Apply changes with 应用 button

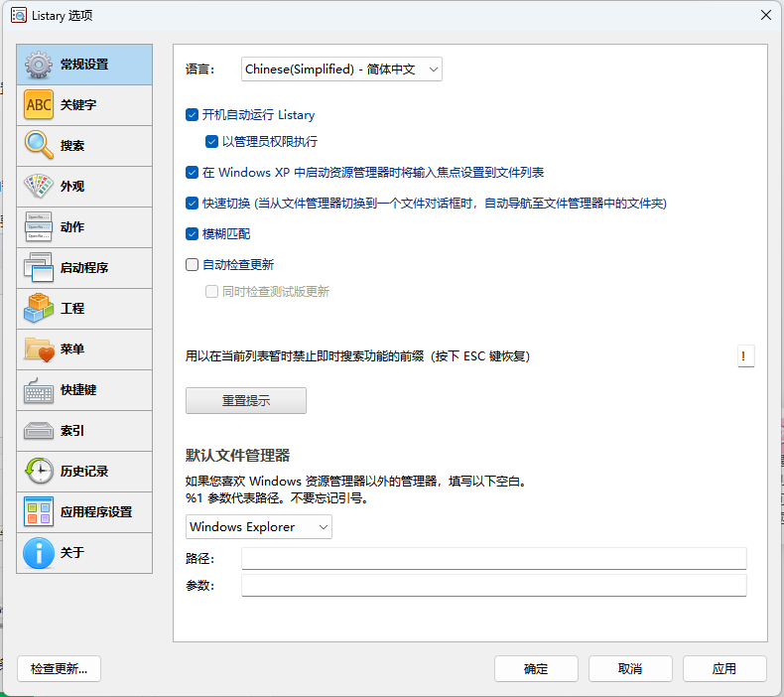[724, 669]
